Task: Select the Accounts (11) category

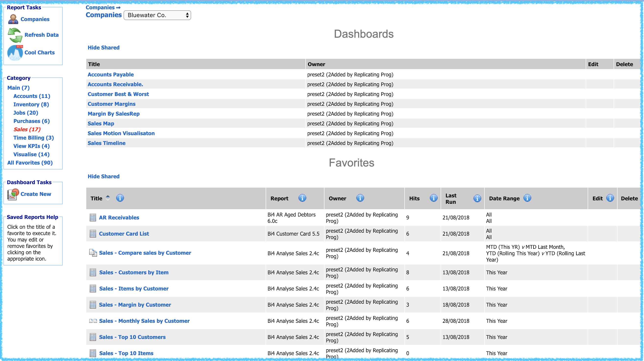Action: point(32,96)
